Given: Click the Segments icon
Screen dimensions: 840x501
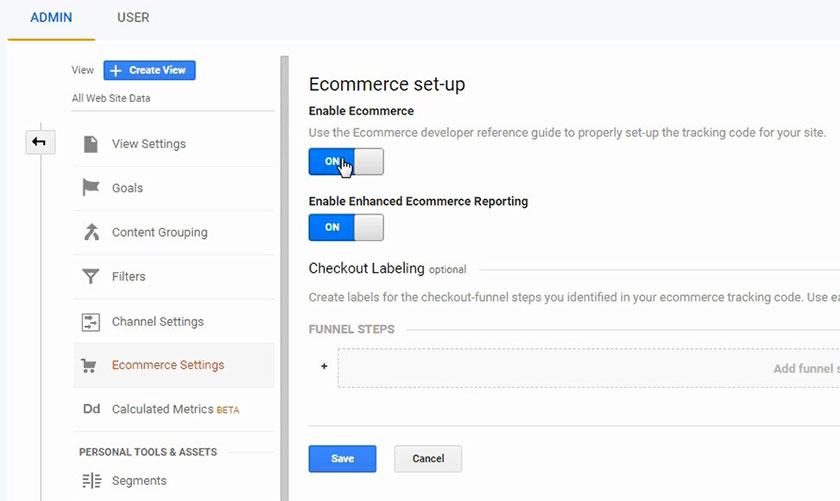Looking at the screenshot, I should [91, 481].
